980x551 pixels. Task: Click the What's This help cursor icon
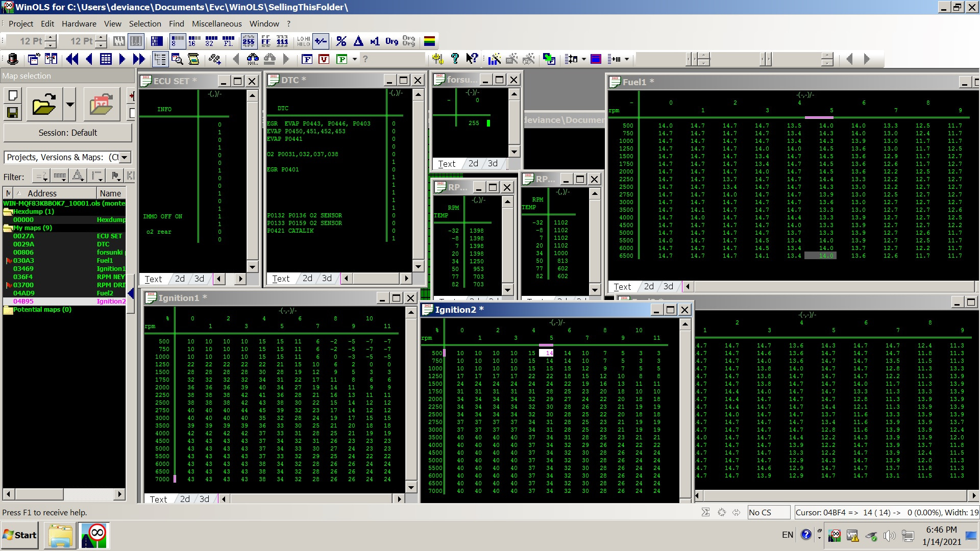point(472,59)
